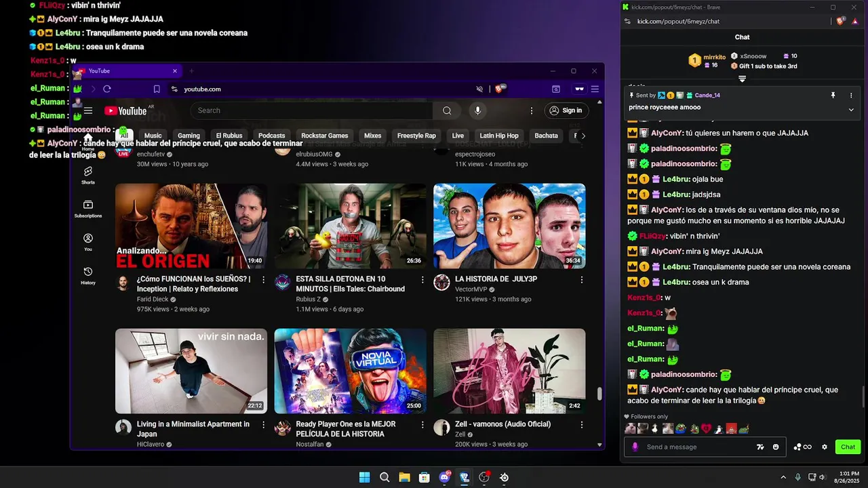Screen dimensions: 868x488
Task: Click the Sign in button
Action: pos(566,110)
